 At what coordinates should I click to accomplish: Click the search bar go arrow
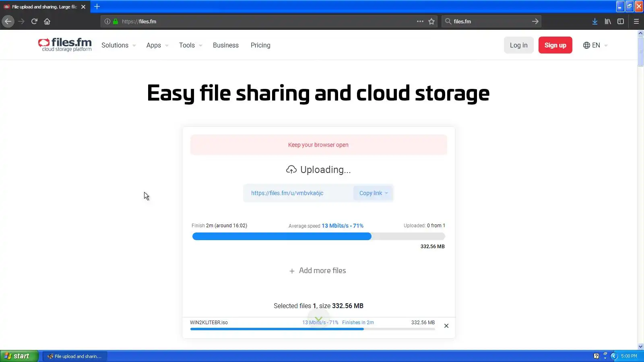click(x=535, y=21)
